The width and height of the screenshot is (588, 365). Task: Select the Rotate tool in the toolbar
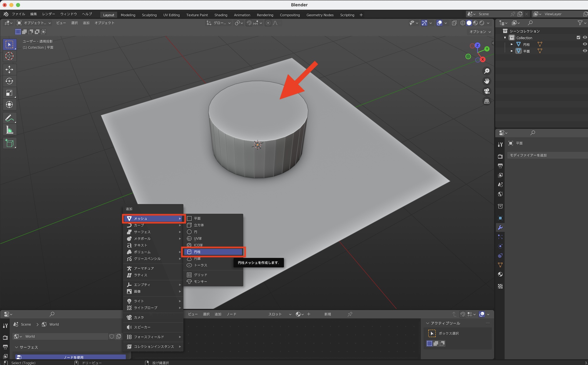(10, 81)
